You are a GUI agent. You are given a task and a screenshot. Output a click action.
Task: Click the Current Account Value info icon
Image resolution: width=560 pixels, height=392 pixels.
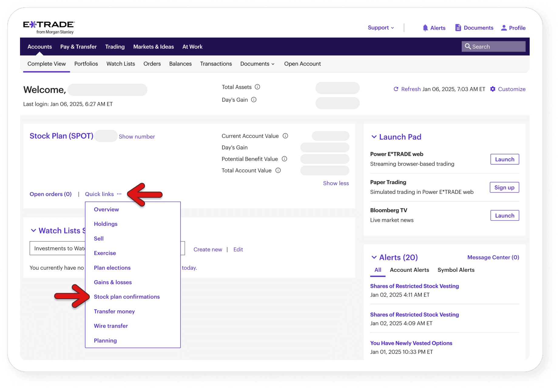tap(285, 136)
